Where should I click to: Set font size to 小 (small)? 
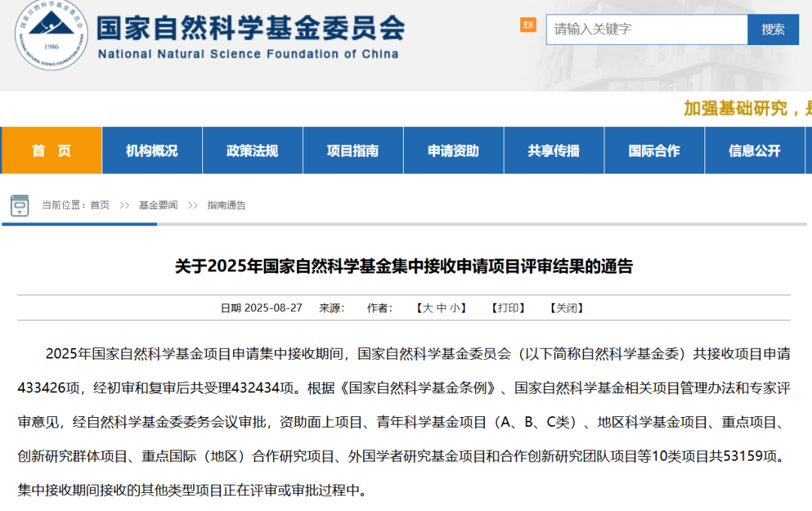455,308
